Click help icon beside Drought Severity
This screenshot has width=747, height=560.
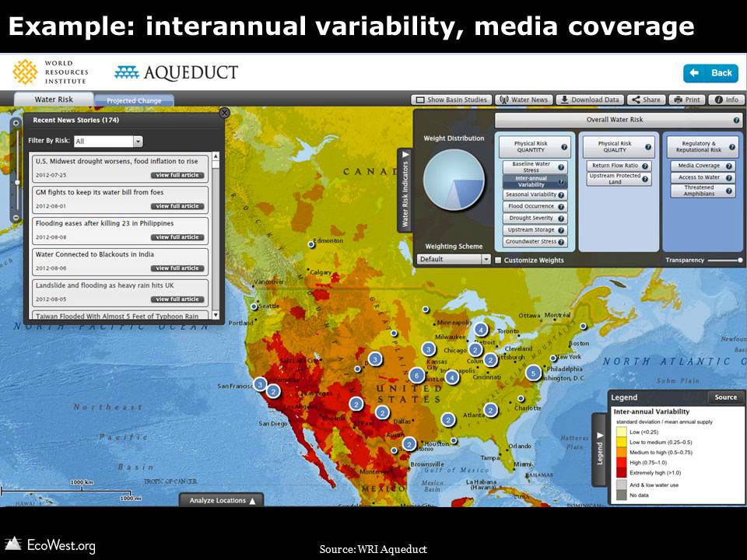point(561,219)
